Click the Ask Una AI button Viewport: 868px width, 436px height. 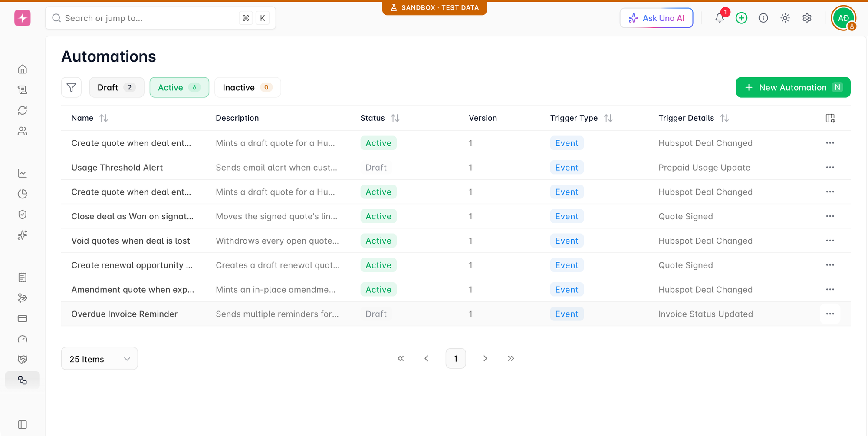click(656, 18)
